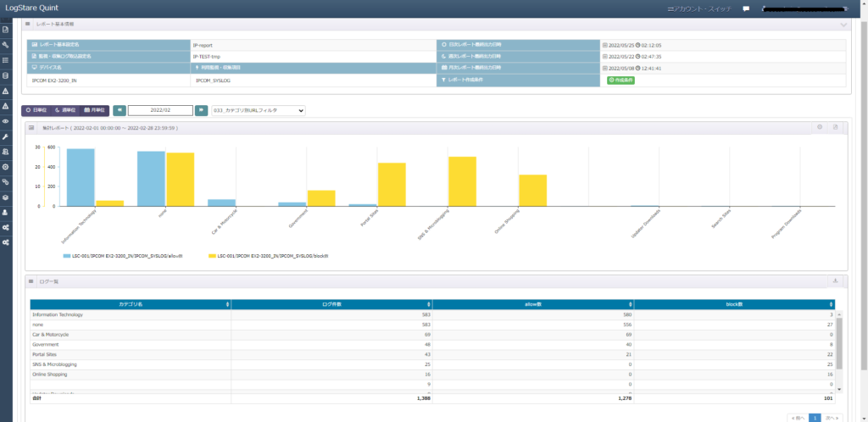Click the 前へ previous page button
The image size is (868, 422).
point(798,418)
